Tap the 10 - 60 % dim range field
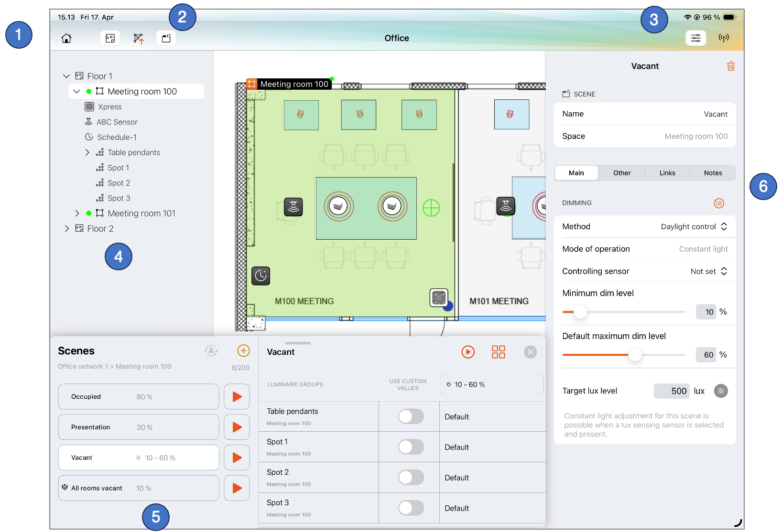The image size is (782, 532). (491, 384)
